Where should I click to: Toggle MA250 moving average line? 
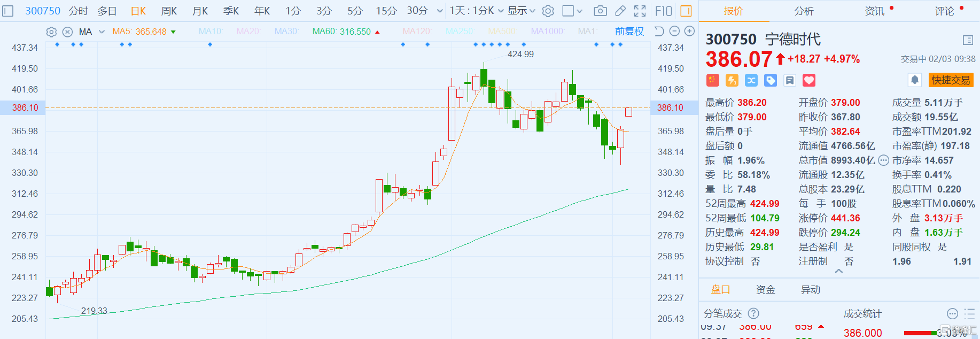(460, 32)
